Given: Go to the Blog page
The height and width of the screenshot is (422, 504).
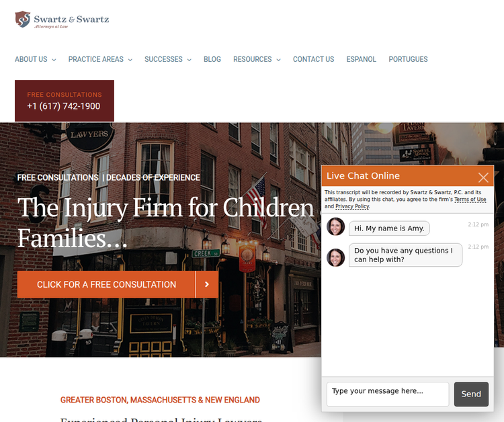Looking at the screenshot, I should point(212,59).
